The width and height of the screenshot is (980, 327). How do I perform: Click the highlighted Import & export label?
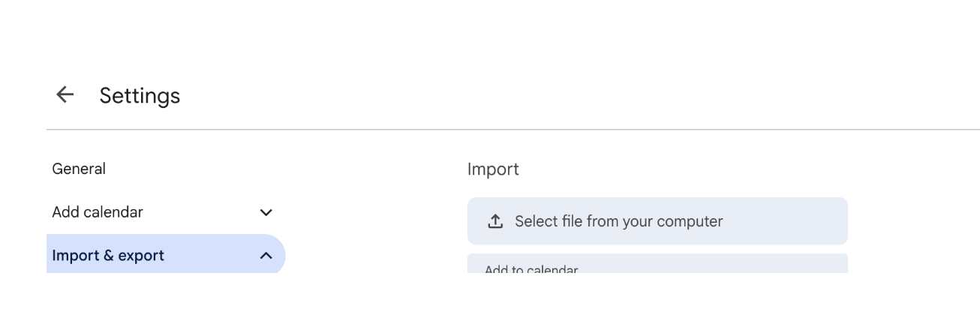point(108,256)
